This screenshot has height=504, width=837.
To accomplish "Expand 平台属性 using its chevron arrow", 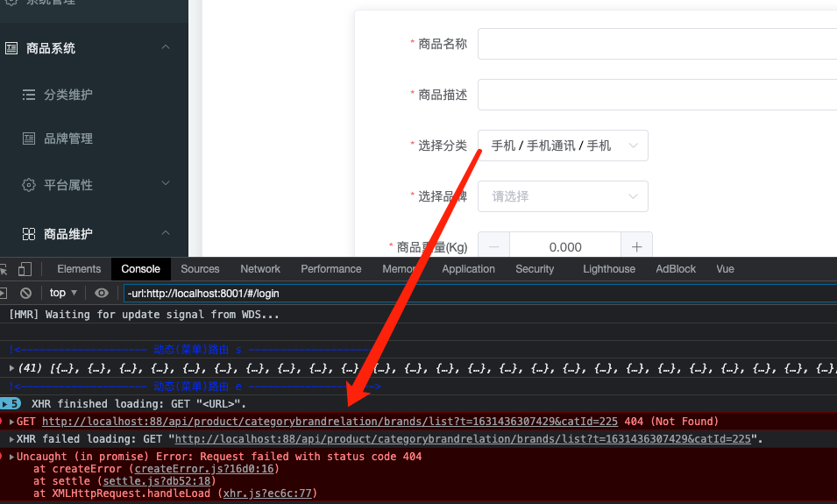I will coord(166,183).
